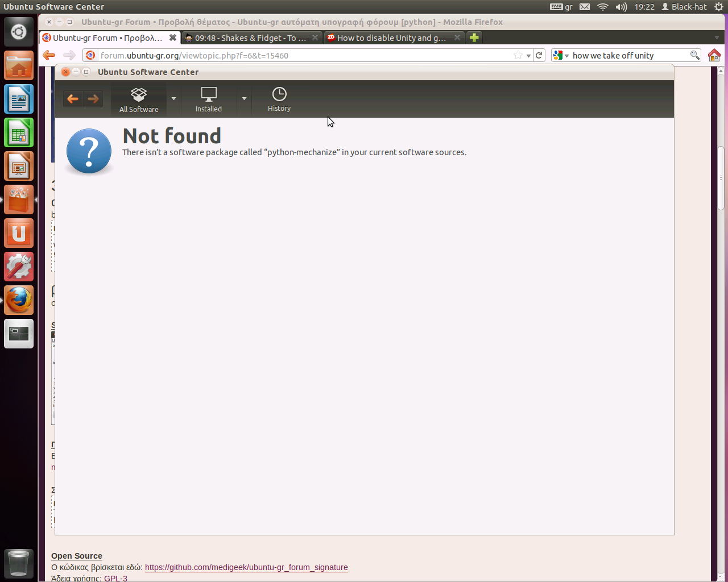This screenshot has width=728, height=582.
Task: Open the github.com/medigeek link
Action: (x=246, y=567)
